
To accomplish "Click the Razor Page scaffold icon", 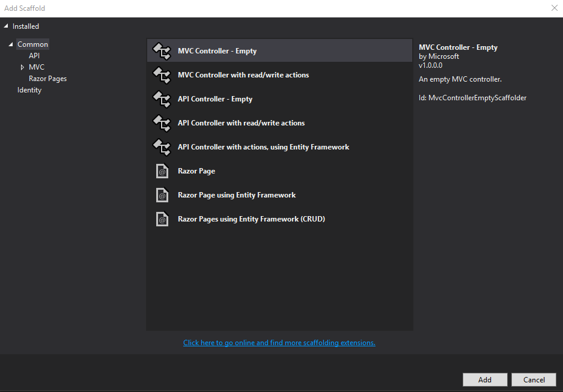I will (162, 170).
